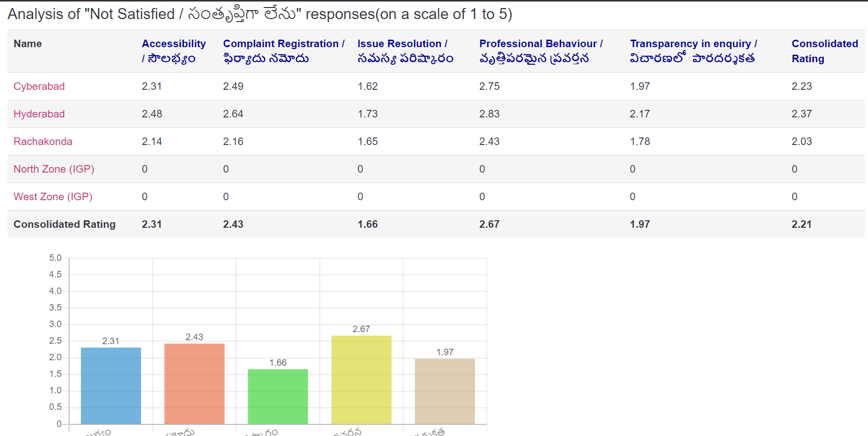Screen dimensions: 868x436
Task: Click the Professional Behaviour column header
Action: 541,51
